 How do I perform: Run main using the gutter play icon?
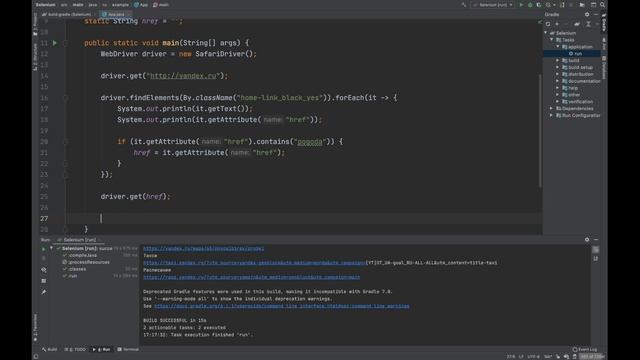click(x=55, y=43)
